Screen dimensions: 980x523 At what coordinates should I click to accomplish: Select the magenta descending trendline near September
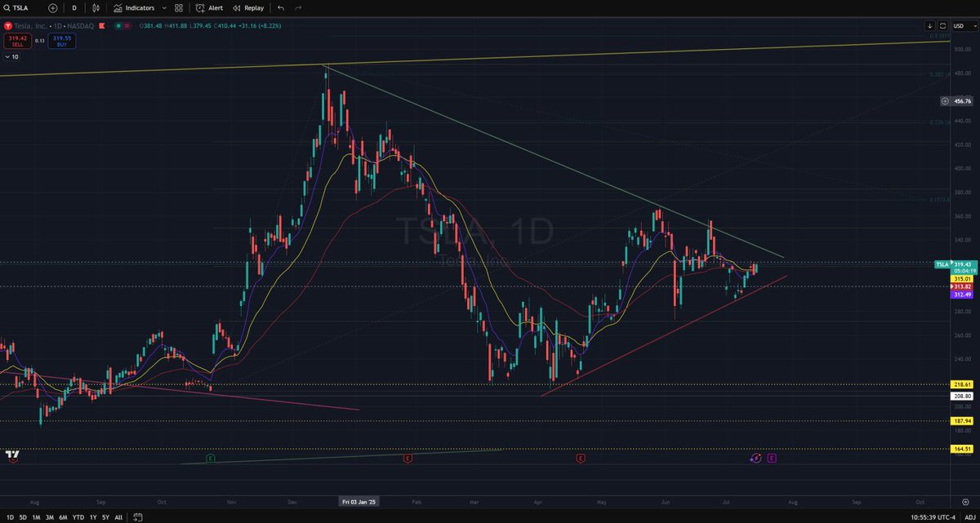(x=180, y=390)
